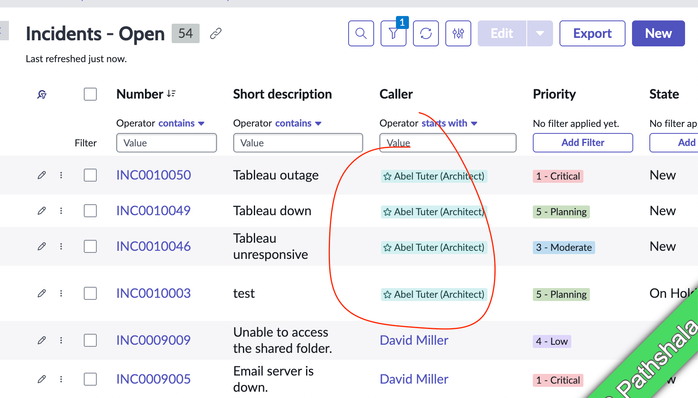698x398 pixels.
Task: Click the State column header
Action: tap(664, 94)
